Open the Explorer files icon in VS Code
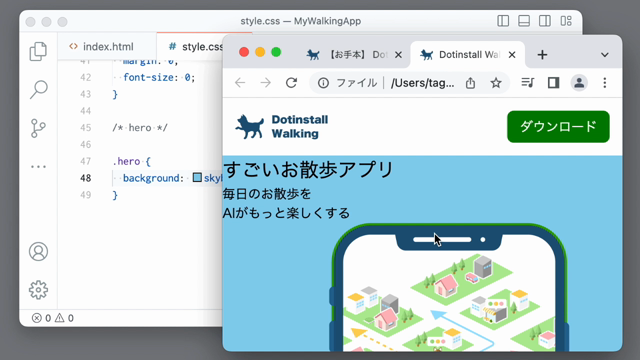This screenshot has height=360, width=640. click(38, 51)
